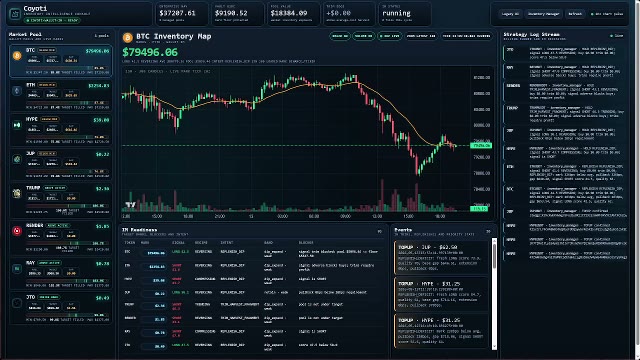Toggle the Live indicator in Strategy Log Stream

pos(617,36)
